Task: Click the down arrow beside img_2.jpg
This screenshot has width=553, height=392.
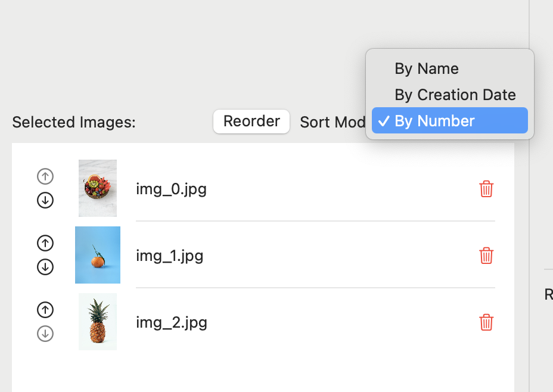Action: click(45, 334)
